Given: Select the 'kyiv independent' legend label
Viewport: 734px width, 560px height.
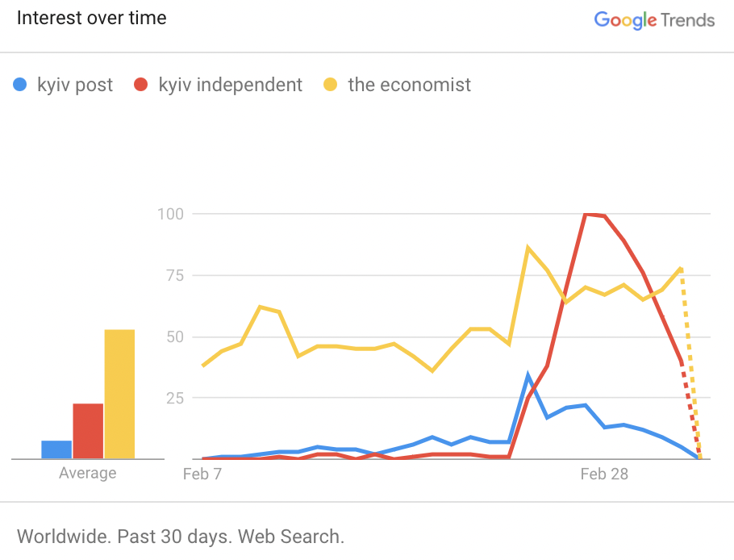Looking at the screenshot, I should pyautogui.click(x=230, y=85).
